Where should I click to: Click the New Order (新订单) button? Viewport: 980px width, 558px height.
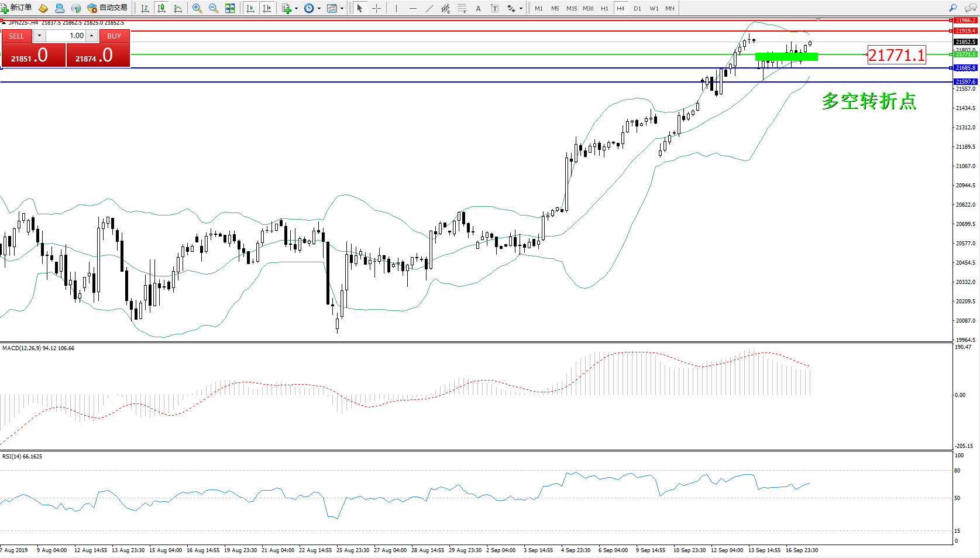[x=16, y=8]
